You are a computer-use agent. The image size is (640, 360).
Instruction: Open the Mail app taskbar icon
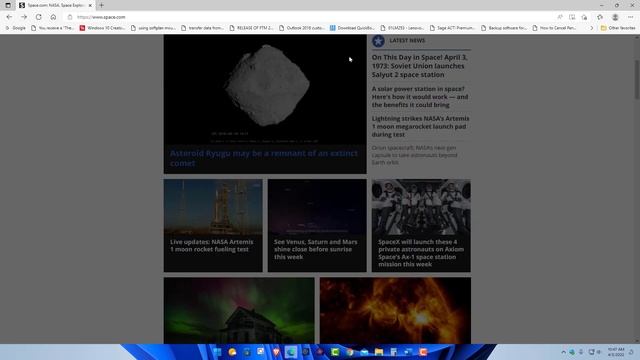tap(364, 352)
